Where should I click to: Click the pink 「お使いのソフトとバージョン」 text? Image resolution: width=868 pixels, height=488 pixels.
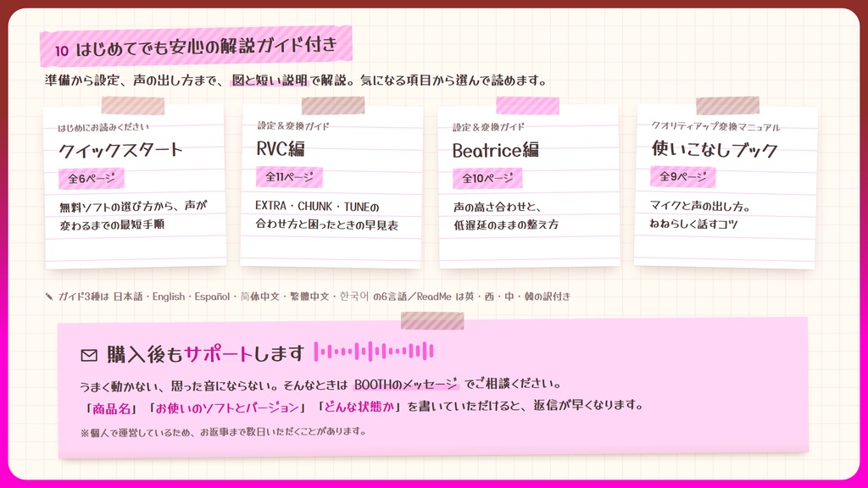pos(226,408)
